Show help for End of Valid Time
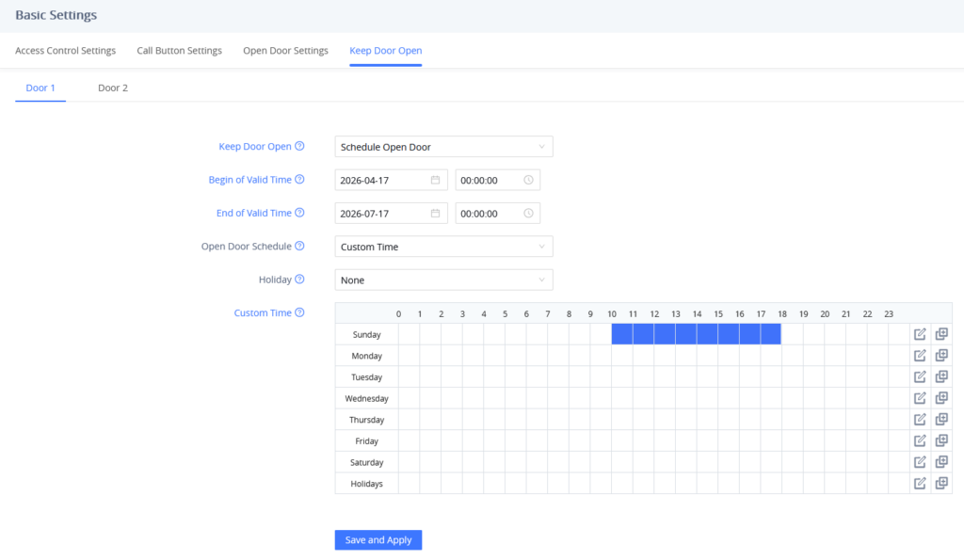Viewport: 964px width, 560px height. (x=299, y=213)
